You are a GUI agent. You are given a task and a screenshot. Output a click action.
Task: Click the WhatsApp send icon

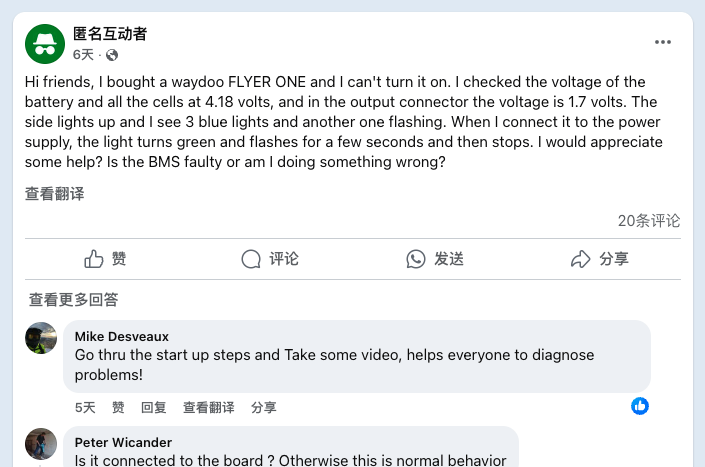tap(416, 259)
